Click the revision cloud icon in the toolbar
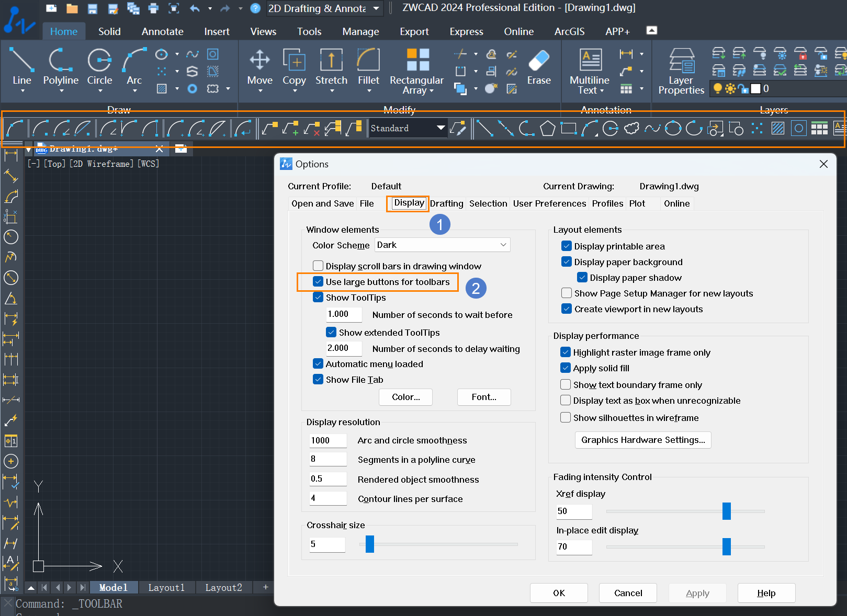Image resolution: width=847 pixels, height=616 pixels. pos(631,128)
